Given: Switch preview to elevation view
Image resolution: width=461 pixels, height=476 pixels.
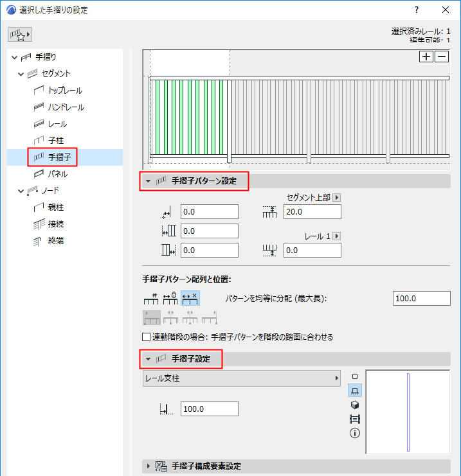Looking at the screenshot, I should [x=355, y=391].
